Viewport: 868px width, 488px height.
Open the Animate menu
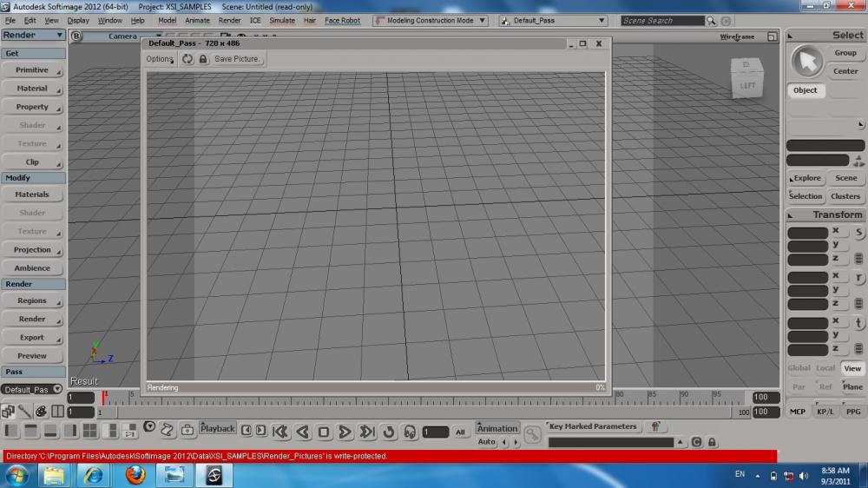coord(197,21)
